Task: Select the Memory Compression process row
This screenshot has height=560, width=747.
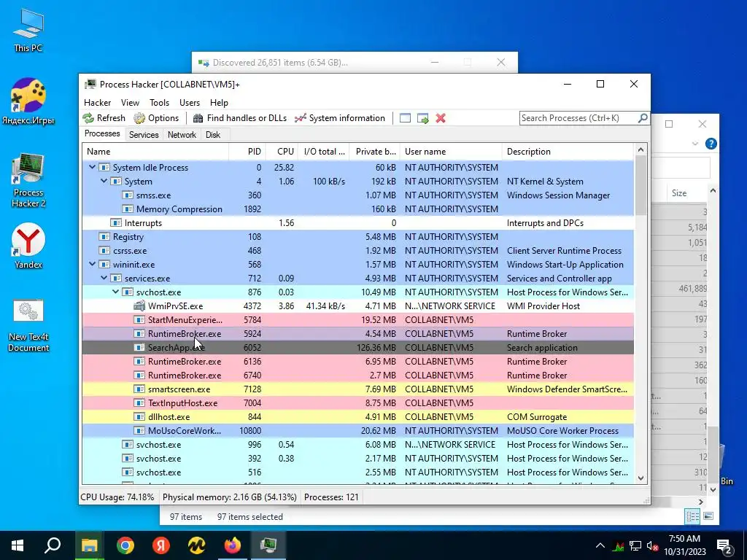Action: pos(357,209)
